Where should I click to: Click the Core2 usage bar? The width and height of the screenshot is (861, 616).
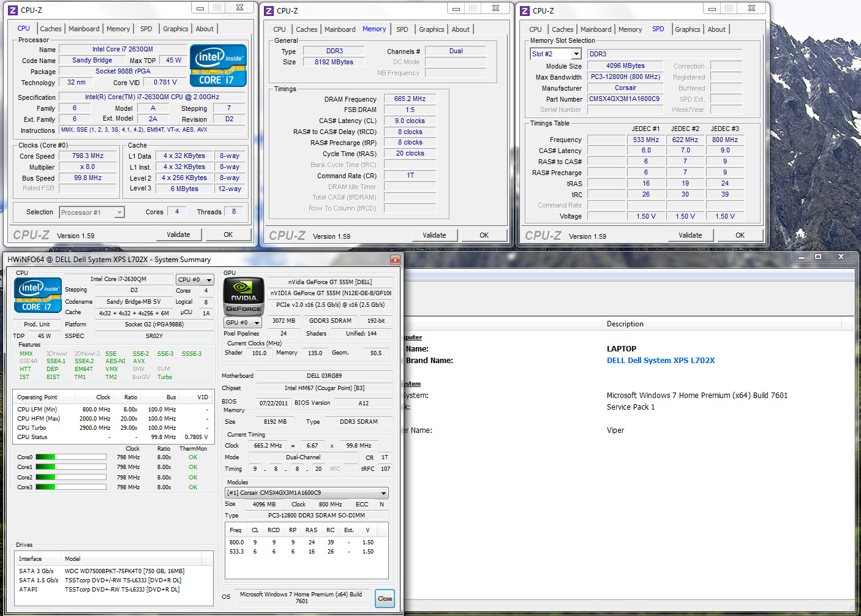point(70,478)
